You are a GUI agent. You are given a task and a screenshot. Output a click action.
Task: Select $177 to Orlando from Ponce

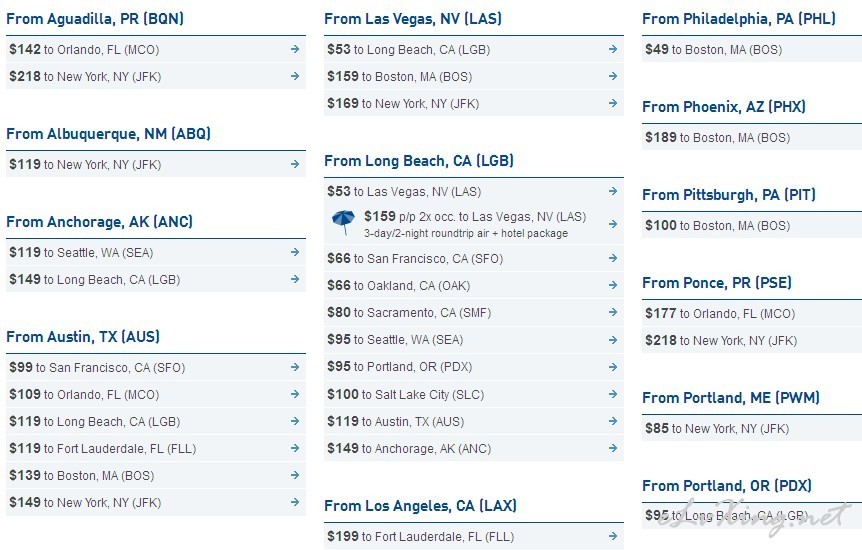coord(752,314)
